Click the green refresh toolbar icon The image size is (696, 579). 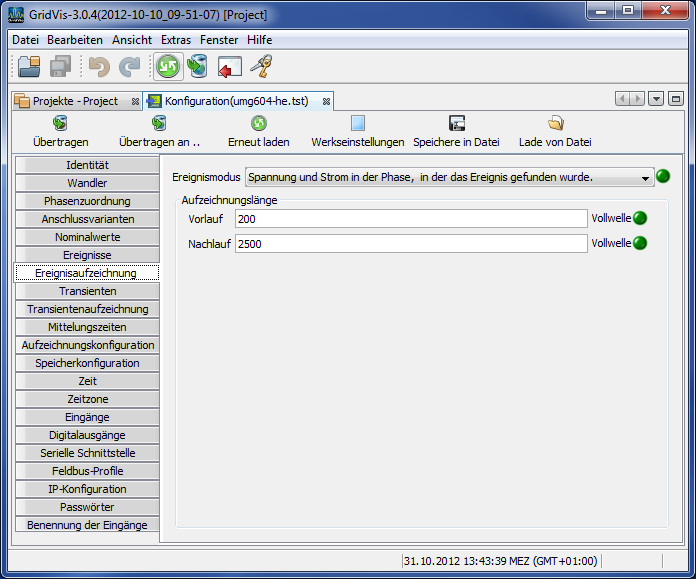pos(168,67)
